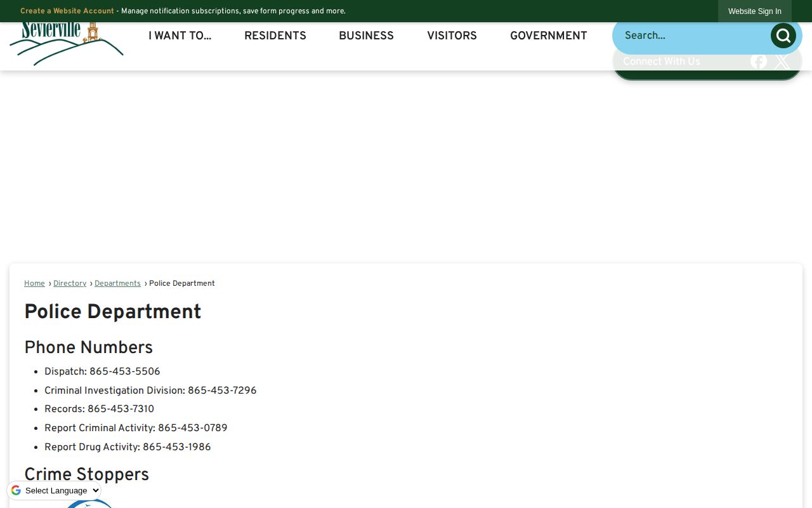Click the Create a Website Account link
Viewport: 812px width, 508px height.
[67, 11]
